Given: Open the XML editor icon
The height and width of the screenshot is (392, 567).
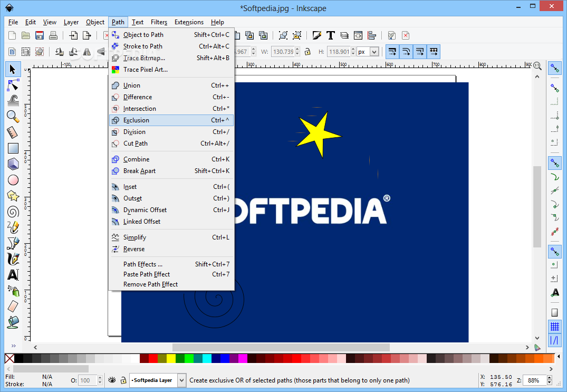Looking at the screenshot, I should coord(358,35).
